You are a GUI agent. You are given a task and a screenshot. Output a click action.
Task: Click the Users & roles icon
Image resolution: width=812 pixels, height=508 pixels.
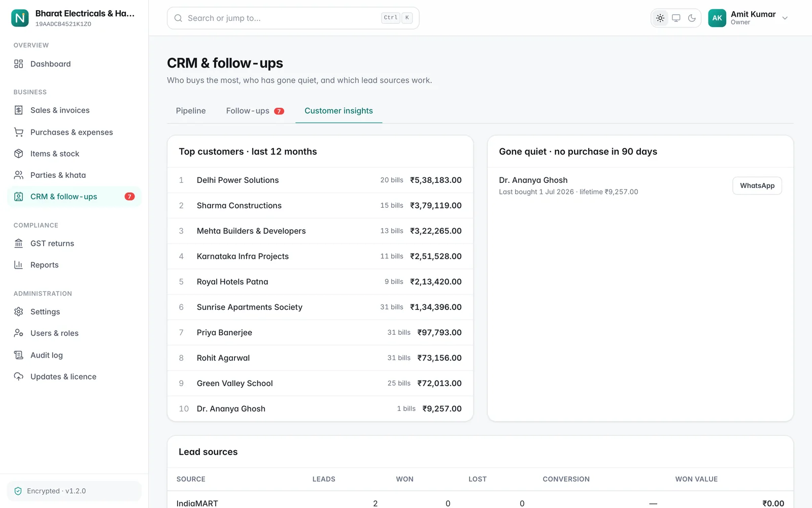(19, 333)
